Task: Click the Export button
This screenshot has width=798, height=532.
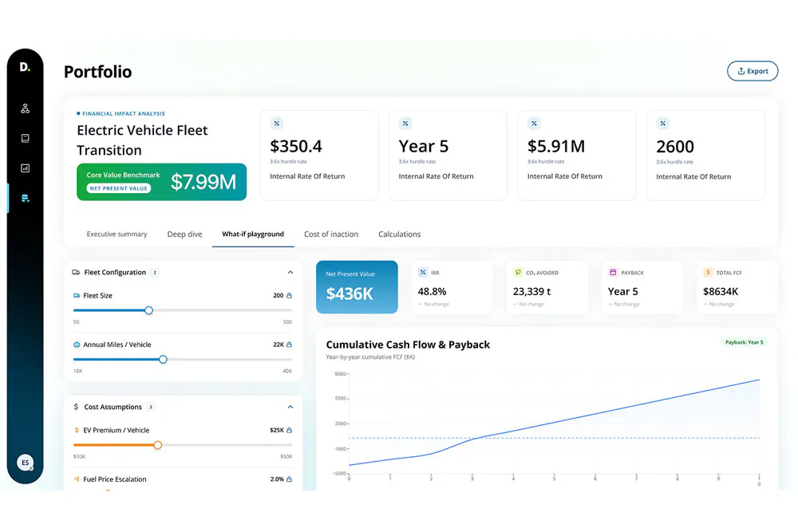Action: coord(753,71)
